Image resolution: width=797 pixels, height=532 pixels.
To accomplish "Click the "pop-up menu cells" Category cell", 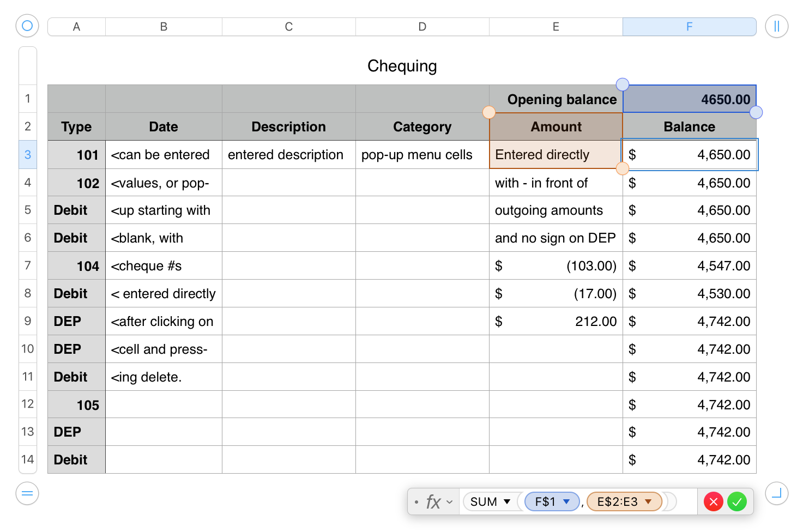I will 422,155.
